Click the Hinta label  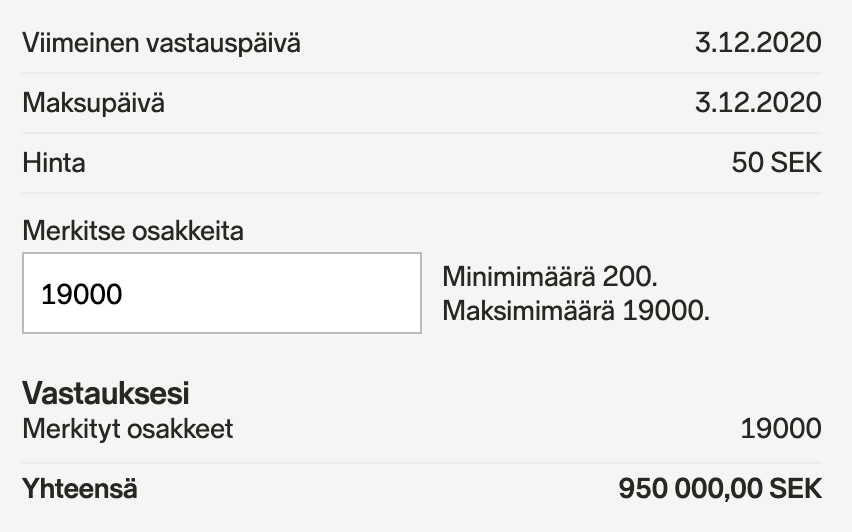[x=53, y=163]
